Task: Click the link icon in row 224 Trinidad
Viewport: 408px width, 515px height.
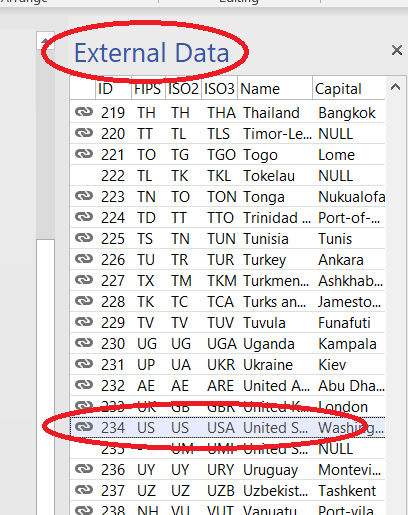Action: pyautogui.click(x=84, y=217)
